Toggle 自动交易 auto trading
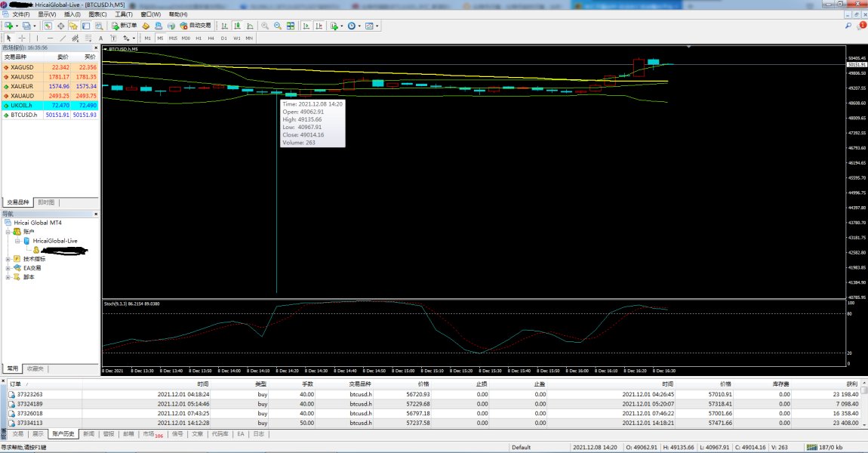 click(x=195, y=26)
